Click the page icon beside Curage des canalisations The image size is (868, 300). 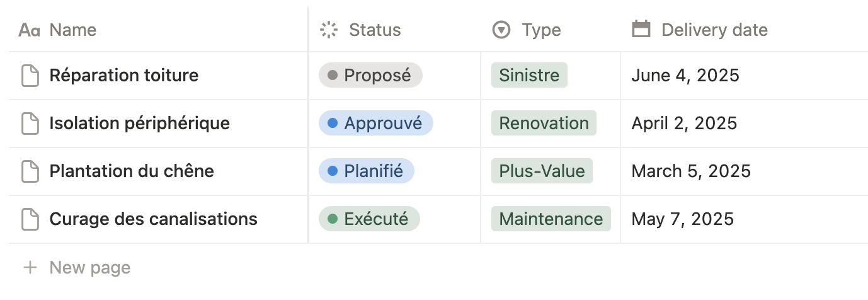coord(30,219)
